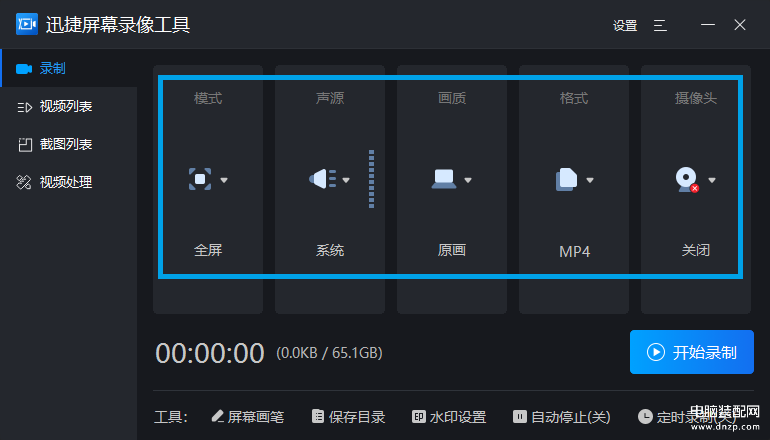Click the fullscreen mode icon

(200, 179)
